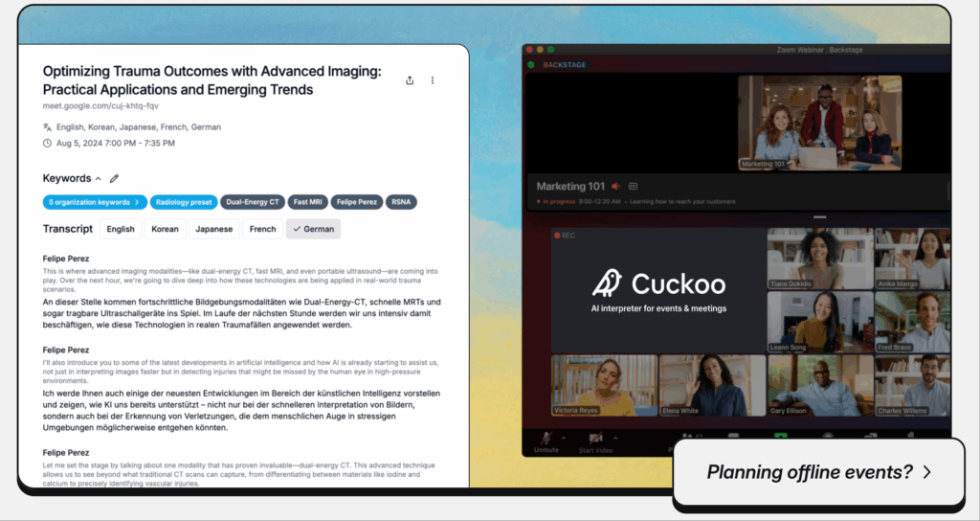Click the share icon beside the meeting title
The image size is (980, 521).
pos(410,80)
